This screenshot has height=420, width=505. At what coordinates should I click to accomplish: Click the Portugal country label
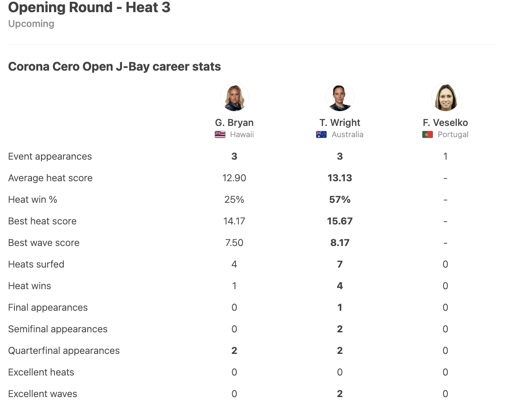point(453,134)
